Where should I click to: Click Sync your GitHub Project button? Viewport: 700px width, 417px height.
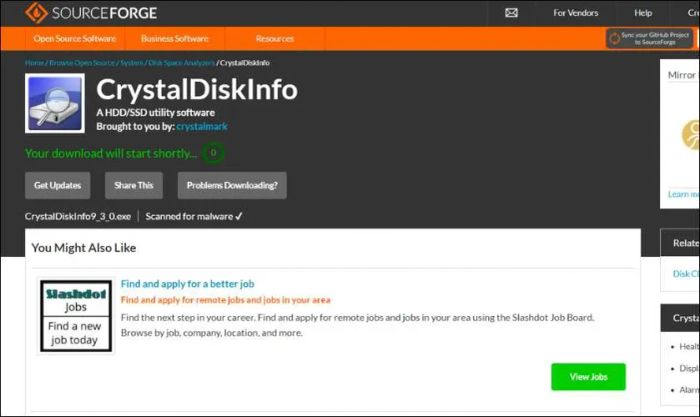tap(650, 38)
